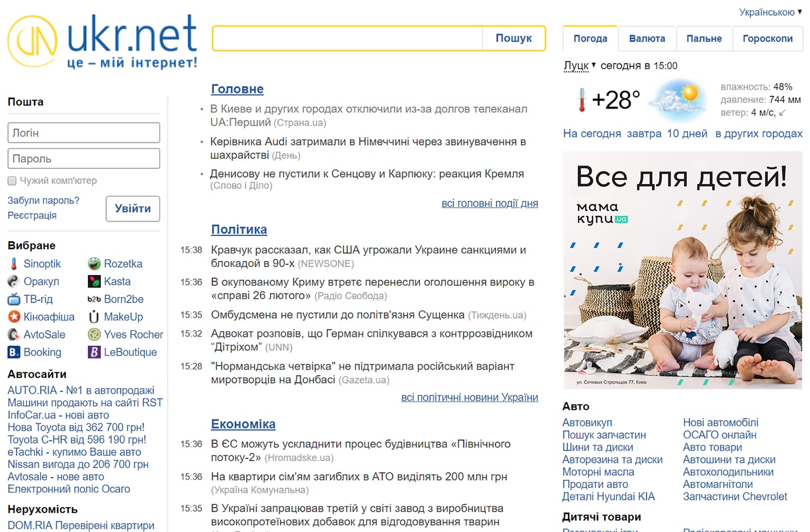Screen dimensions: 810x532
Task: Click the Rozetka smiley icon
Action: point(94,264)
